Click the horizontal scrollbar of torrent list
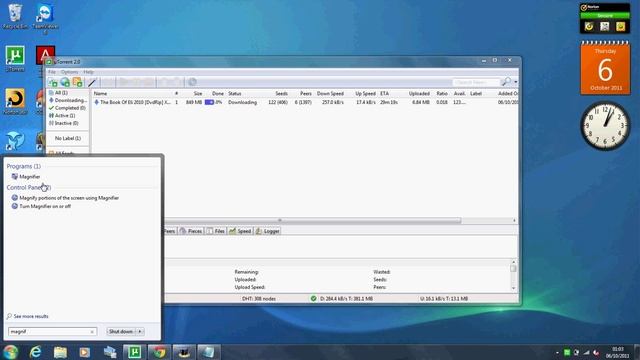The width and height of the screenshot is (640, 360). (x=312, y=220)
